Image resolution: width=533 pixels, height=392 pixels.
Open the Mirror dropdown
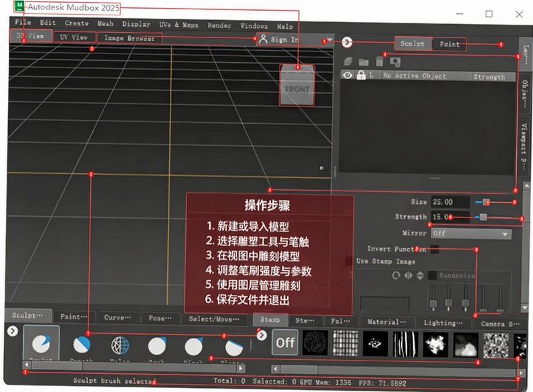[x=471, y=233]
